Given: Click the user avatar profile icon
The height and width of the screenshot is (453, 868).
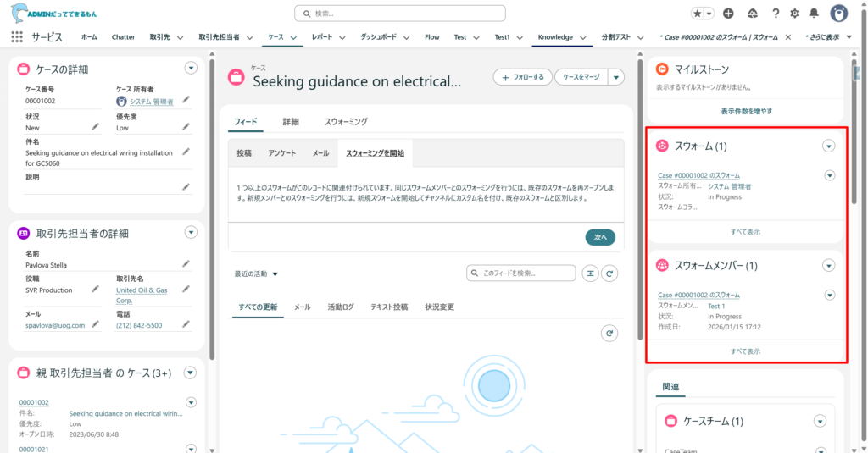Looking at the screenshot, I should click(x=838, y=14).
